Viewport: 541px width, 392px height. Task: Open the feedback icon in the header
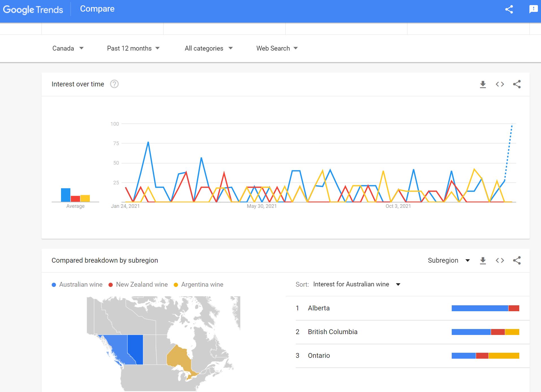pos(533,9)
